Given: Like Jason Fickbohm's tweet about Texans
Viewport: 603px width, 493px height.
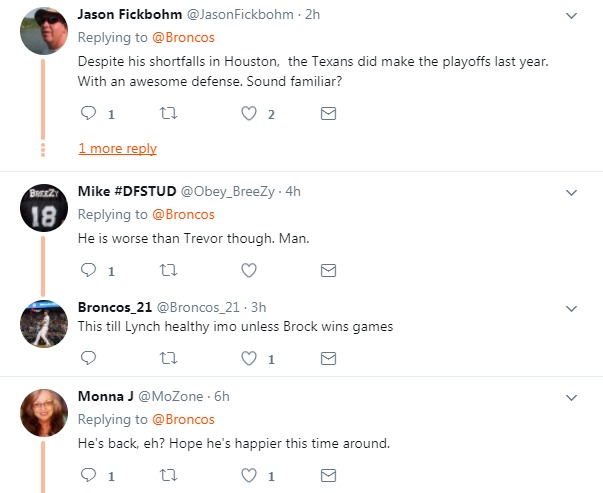Looking at the screenshot, I should point(249,115).
